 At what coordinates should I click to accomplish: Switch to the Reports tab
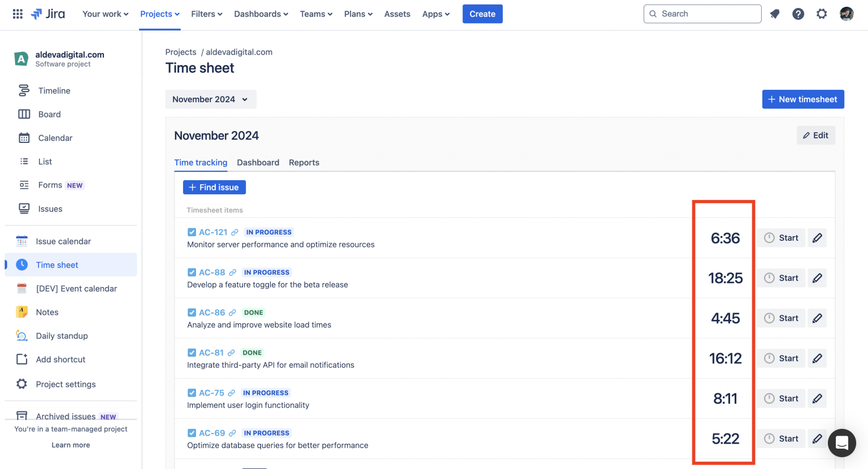[304, 163]
